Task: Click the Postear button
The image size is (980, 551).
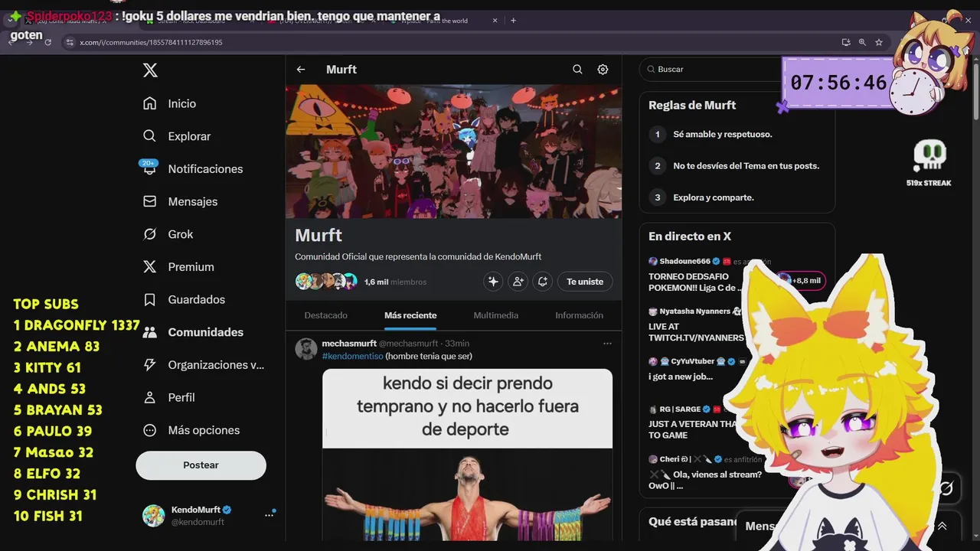Action: click(x=201, y=465)
